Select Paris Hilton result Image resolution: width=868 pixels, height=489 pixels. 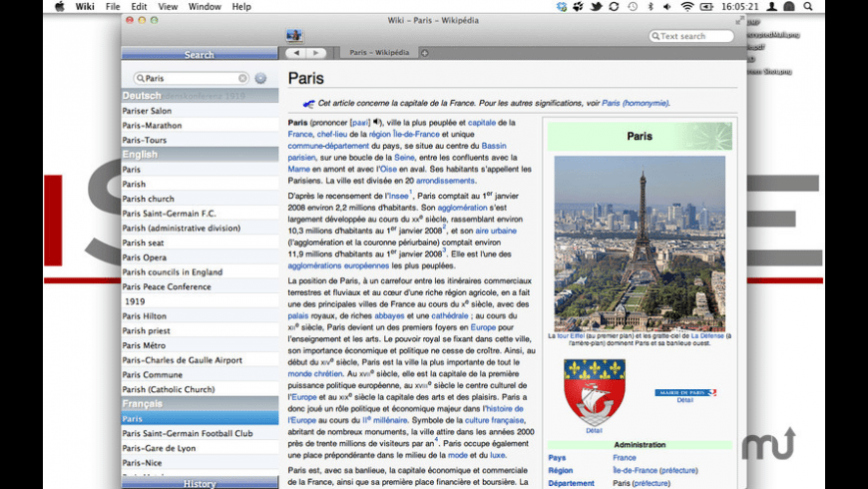pos(200,316)
